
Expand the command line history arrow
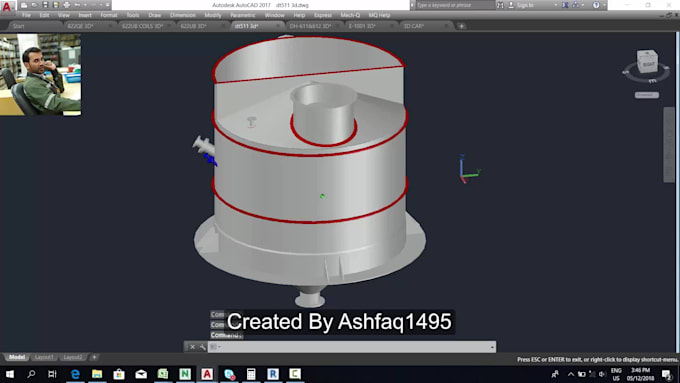pyautogui.click(x=492, y=347)
